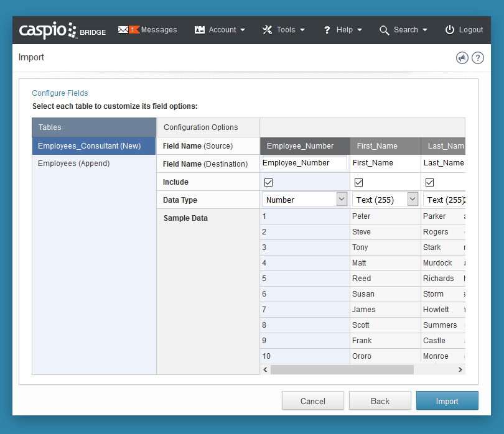Open the Help menu

pos(343,30)
